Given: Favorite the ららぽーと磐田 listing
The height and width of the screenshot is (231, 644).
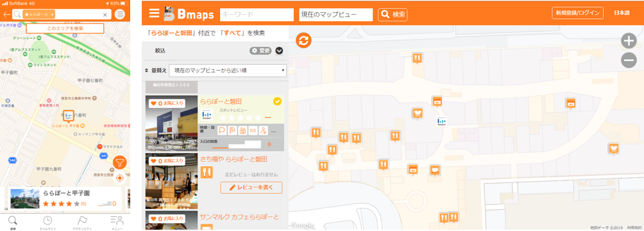Looking at the screenshot, I should pos(167,103).
